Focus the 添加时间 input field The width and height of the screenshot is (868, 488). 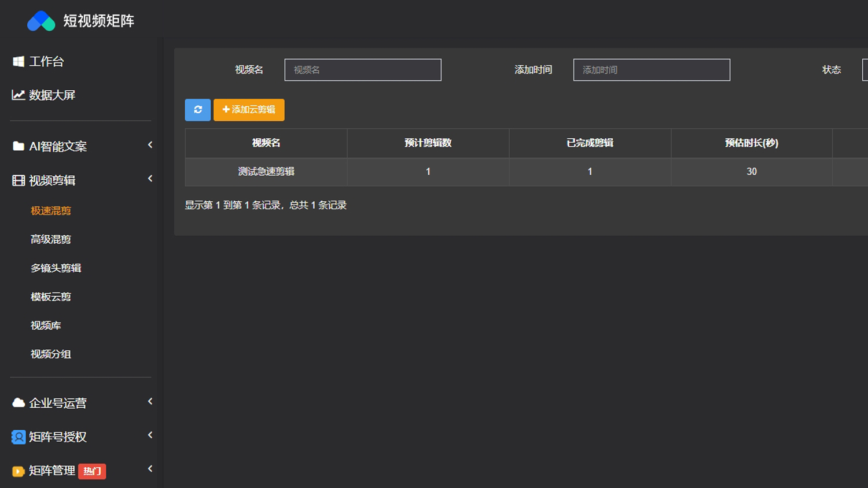pos(652,70)
